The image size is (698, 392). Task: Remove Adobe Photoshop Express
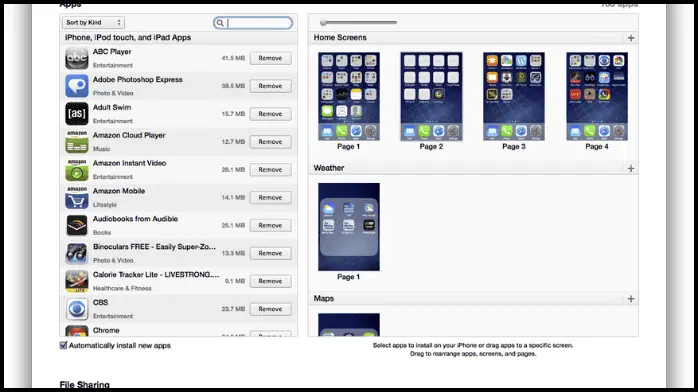[270, 86]
